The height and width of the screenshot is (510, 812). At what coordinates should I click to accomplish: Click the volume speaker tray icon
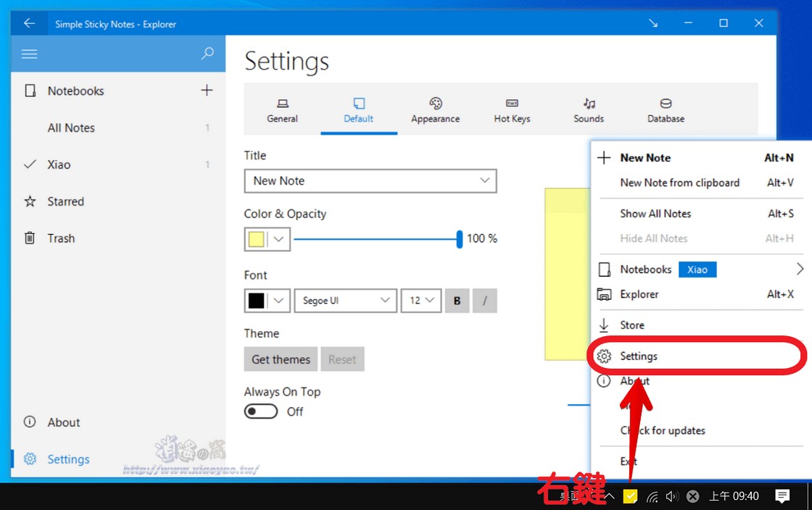671,496
